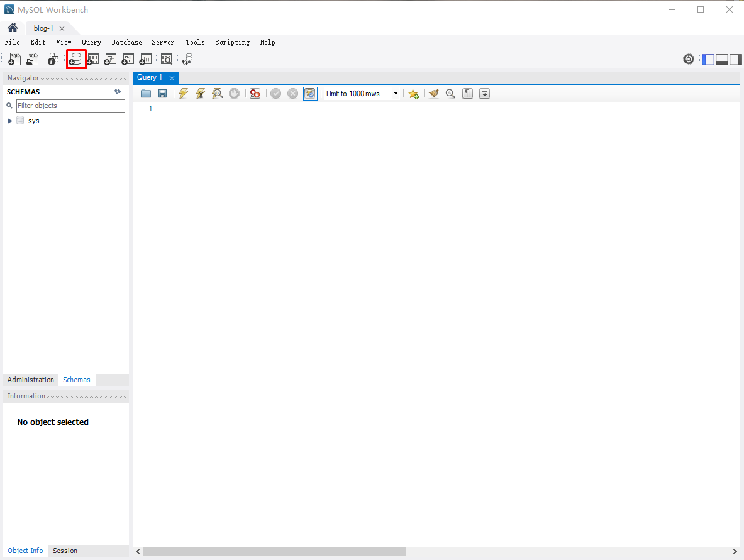The width and height of the screenshot is (744, 560).
Task: Create a new SQL tab icon
Action: (x=14, y=59)
